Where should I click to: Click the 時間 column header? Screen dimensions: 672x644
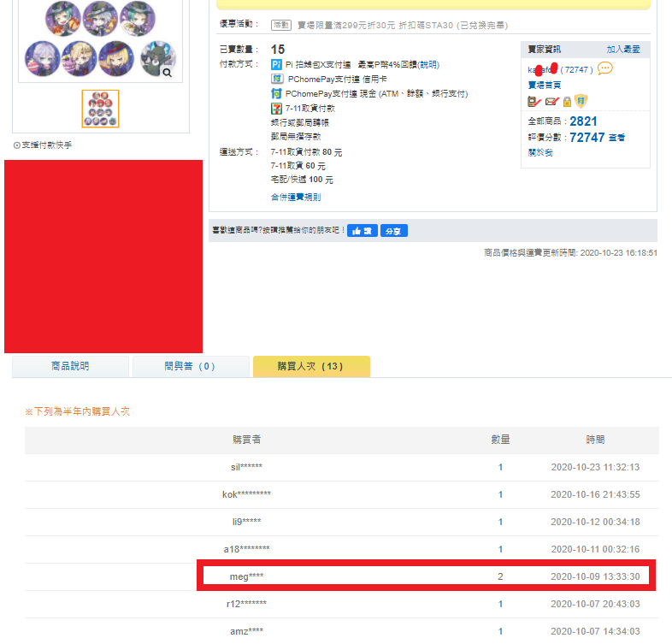(595, 440)
